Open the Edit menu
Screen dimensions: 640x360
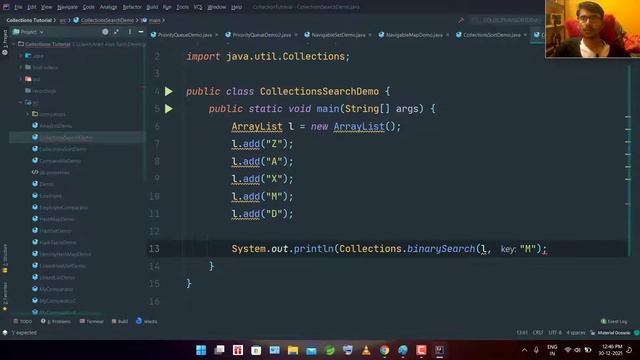(x=32, y=7)
